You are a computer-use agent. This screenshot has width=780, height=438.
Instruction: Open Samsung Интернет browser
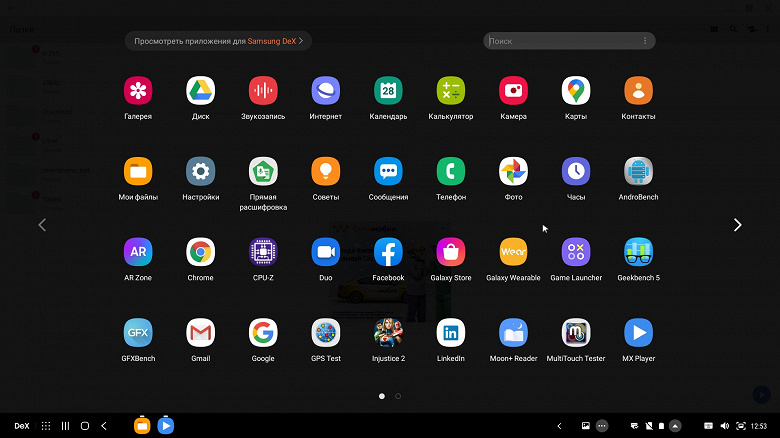tap(326, 91)
